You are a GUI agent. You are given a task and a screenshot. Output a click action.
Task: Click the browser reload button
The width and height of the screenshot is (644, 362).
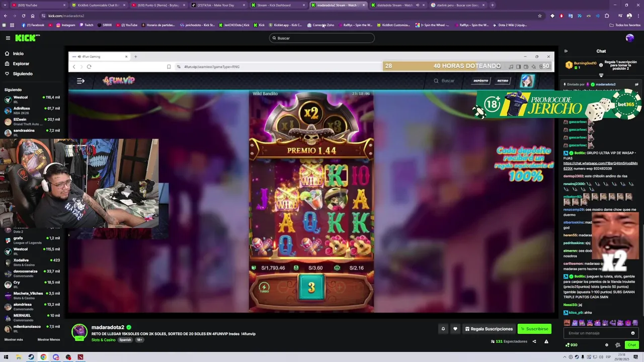point(24,16)
